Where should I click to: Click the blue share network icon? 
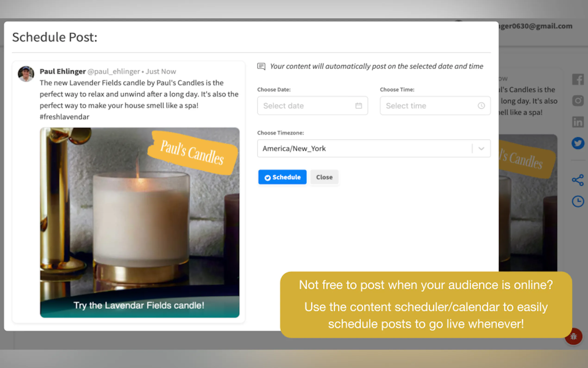578,180
